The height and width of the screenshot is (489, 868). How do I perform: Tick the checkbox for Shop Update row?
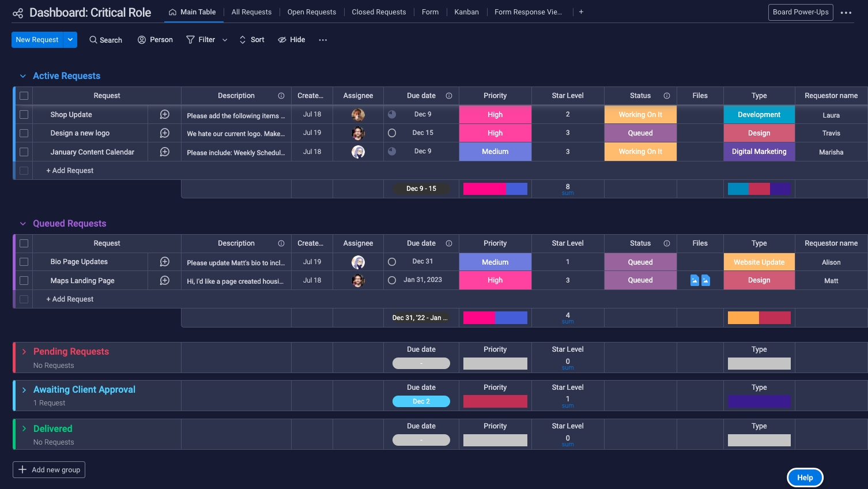tap(24, 115)
